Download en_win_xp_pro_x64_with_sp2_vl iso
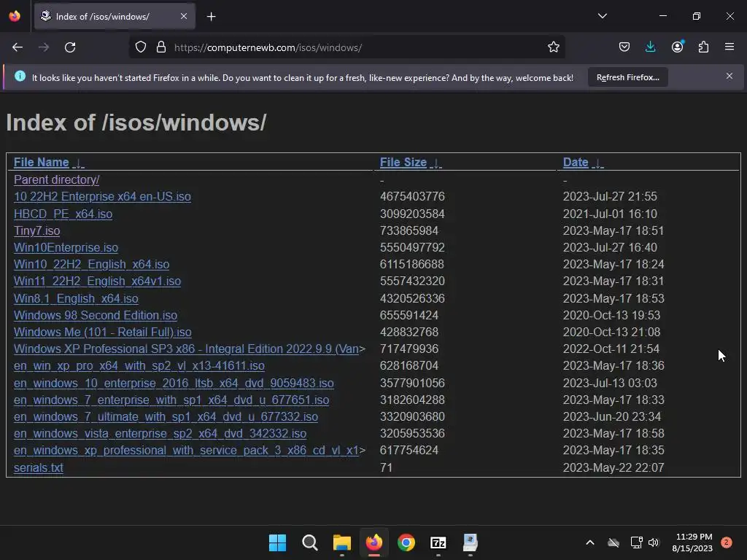The width and height of the screenshot is (747, 560). [139, 366]
